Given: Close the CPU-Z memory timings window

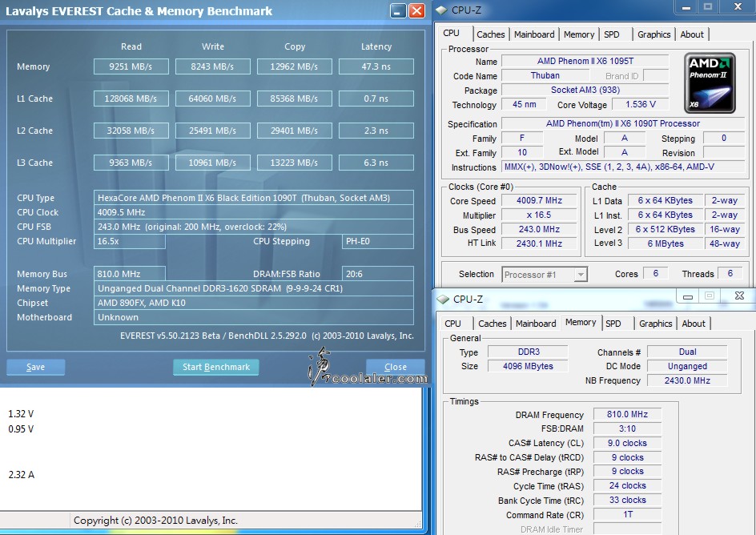Looking at the screenshot, I should click(739, 296).
